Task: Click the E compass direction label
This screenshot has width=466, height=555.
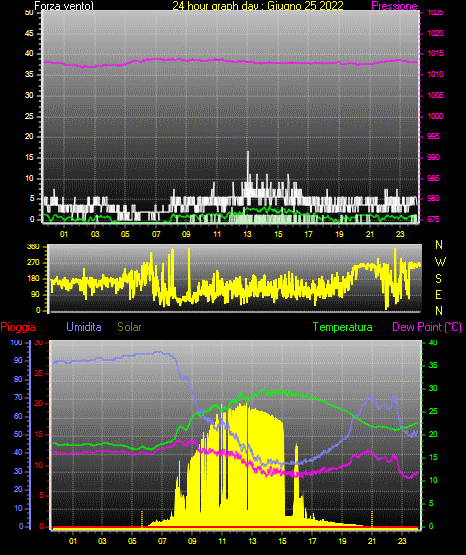Action: click(x=438, y=294)
